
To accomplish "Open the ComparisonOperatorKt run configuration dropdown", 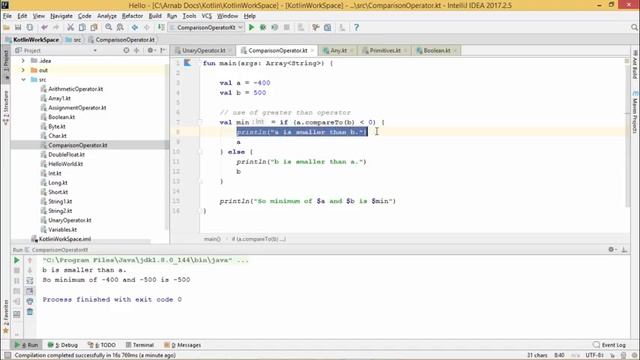I will [x=206, y=27].
